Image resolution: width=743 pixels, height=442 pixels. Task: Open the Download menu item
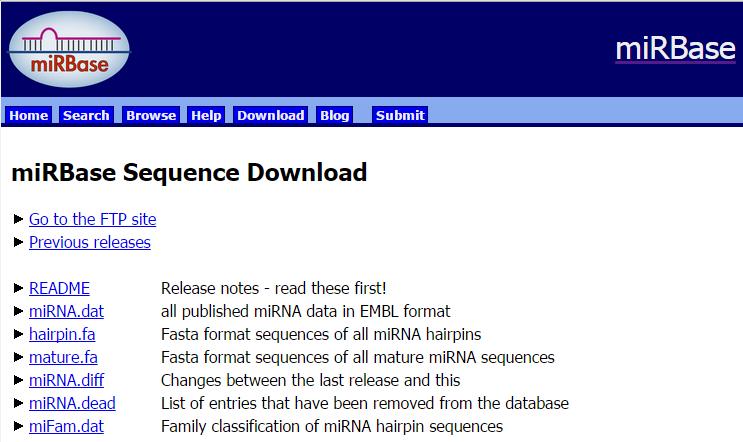[271, 115]
